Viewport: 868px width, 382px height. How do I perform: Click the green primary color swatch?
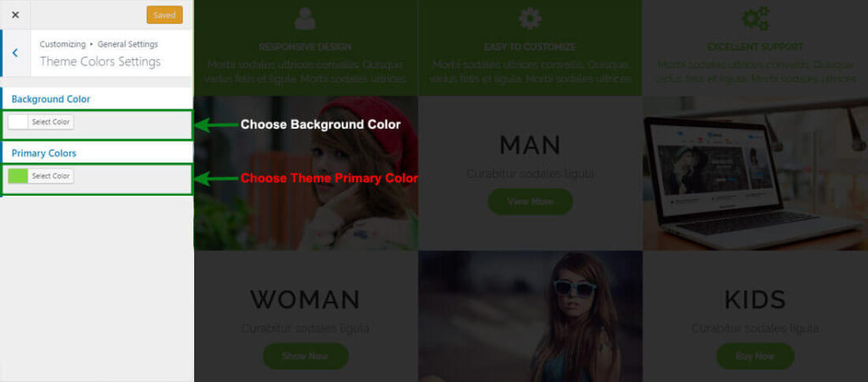coord(19,176)
